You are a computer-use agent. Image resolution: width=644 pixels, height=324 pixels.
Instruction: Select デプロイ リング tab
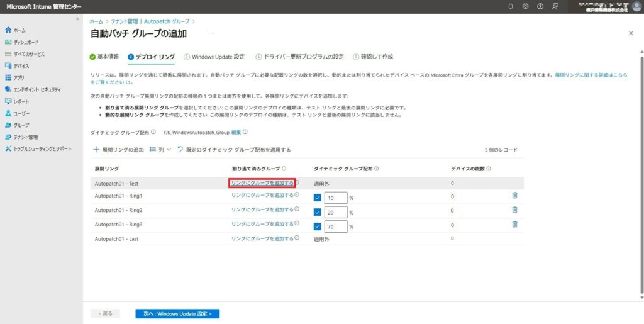[x=151, y=57]
